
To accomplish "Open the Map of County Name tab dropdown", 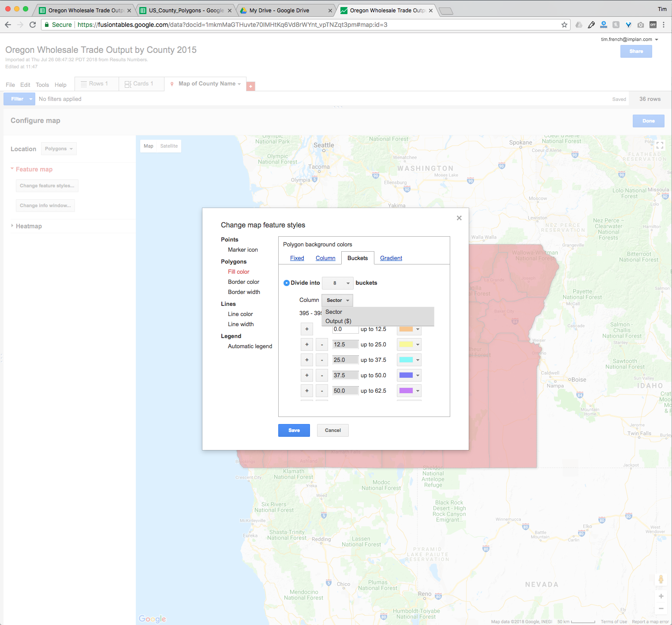I will [x=239, y=84].
